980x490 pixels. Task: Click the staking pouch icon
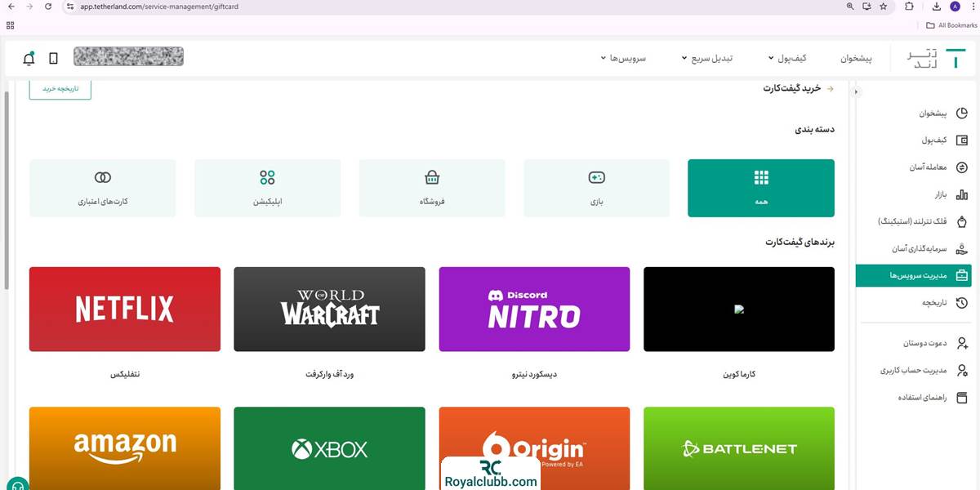pos(961,221)
